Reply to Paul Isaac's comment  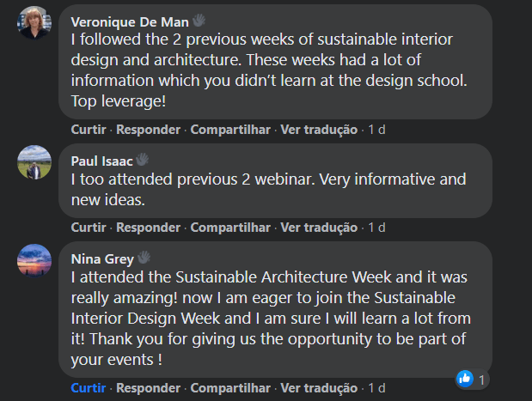(x=148, y=228)
